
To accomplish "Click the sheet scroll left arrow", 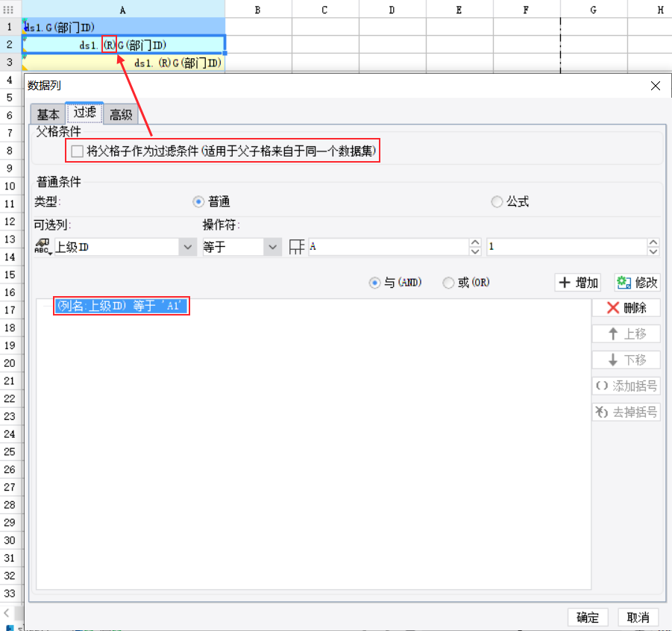I will (7, 613).
